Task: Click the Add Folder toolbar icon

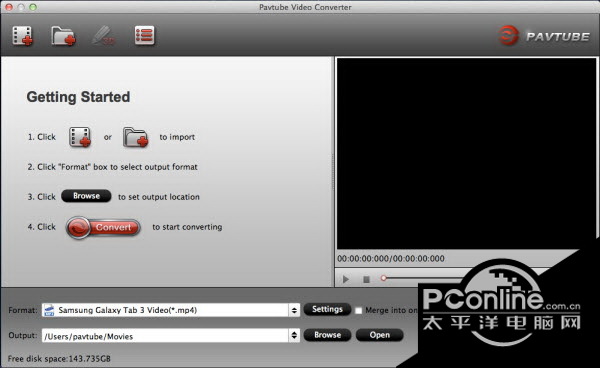Action: tap(64, 36)
